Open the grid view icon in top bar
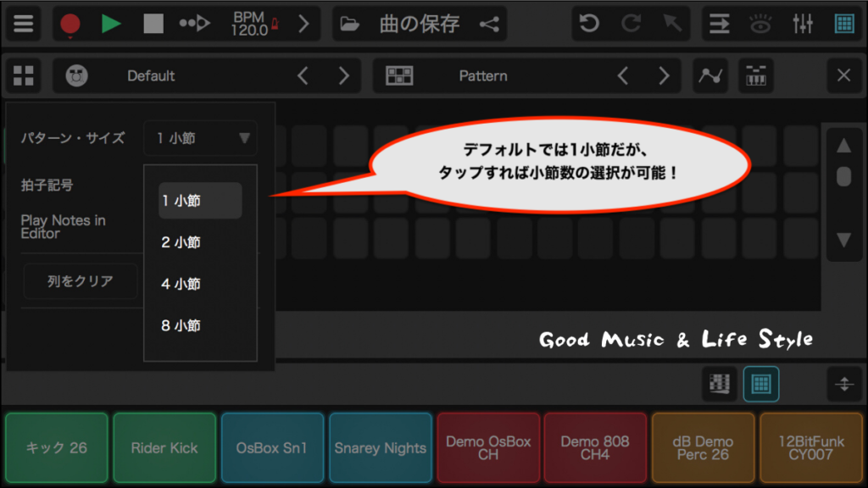This screenshot has height=488, width=868. tap(844, 24)
